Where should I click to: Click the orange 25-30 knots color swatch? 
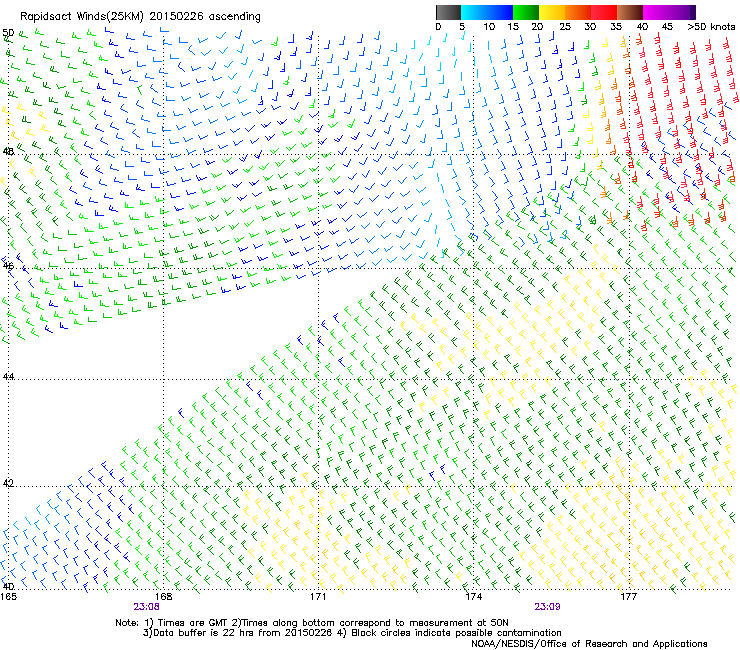pyautogui.click(x=578, y=12)
